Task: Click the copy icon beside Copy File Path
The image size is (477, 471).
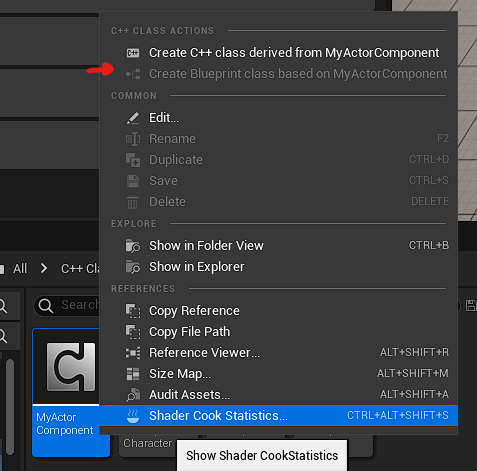Action: click(133, 332)
